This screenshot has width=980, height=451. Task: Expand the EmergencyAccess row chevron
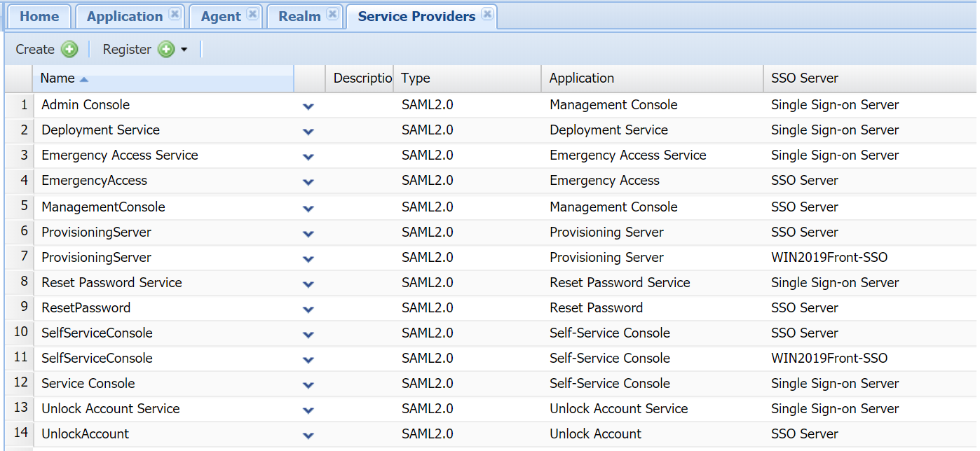pos(308,182)
